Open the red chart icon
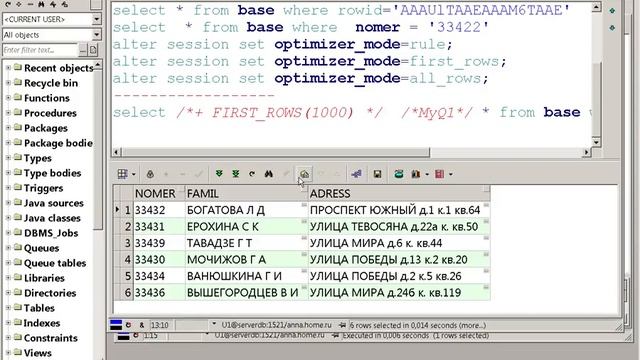 click(x=440, y=174)
